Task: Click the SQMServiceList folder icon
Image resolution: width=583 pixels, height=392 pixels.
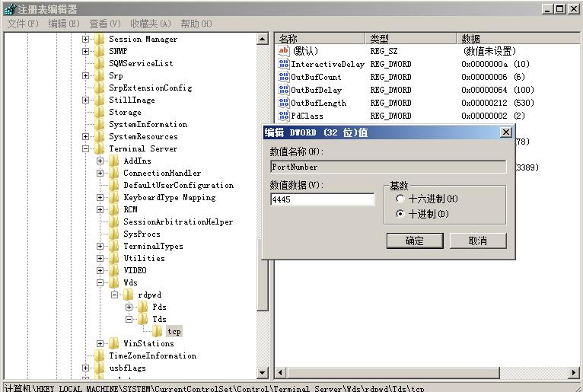Action: click(99, 64)
